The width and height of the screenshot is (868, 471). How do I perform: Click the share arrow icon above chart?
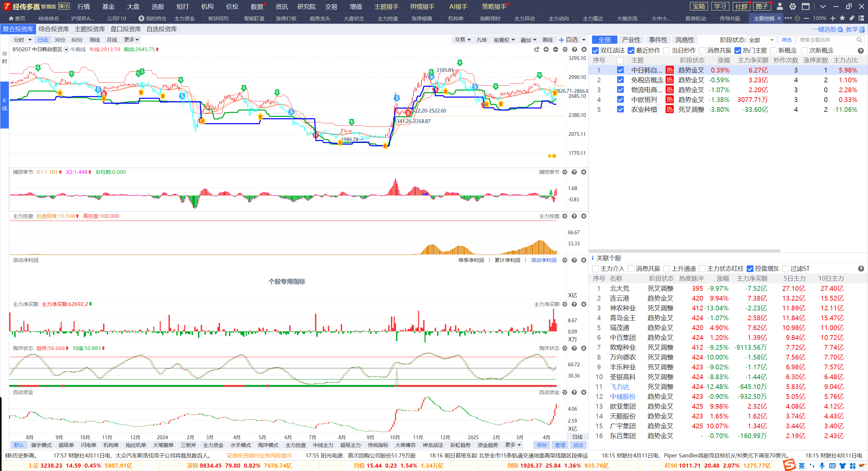click(536, 49)
